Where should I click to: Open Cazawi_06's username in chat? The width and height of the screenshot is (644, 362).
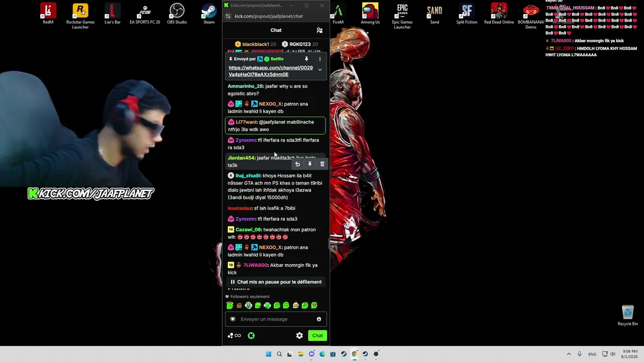point(249,230)
